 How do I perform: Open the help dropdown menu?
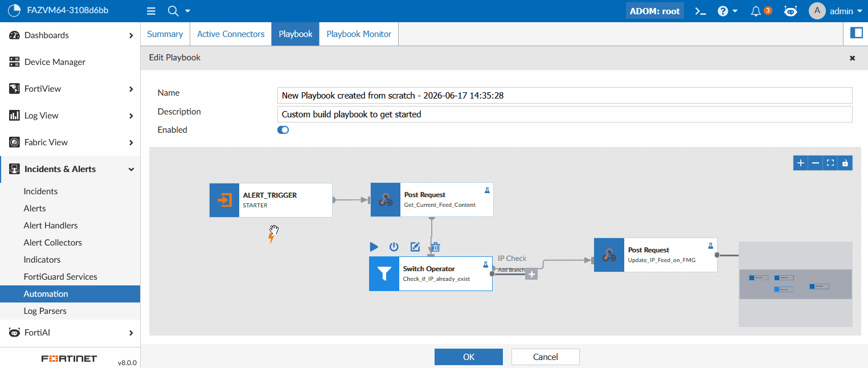pyautogui.click(x=727, y=11)
